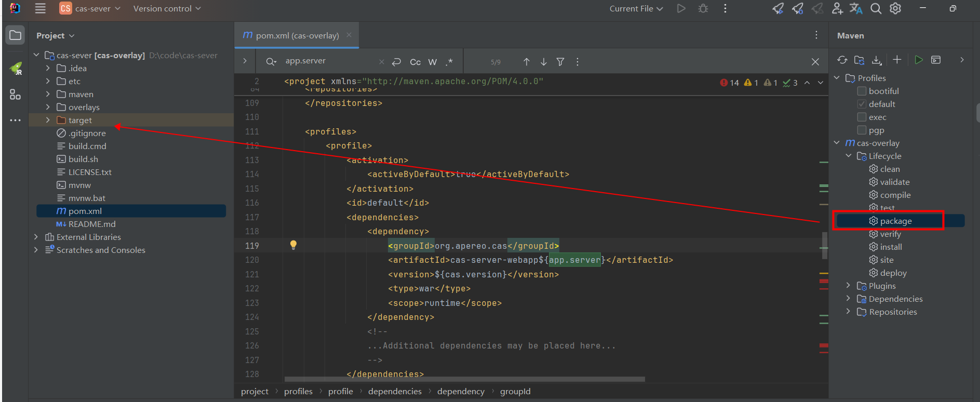Click the yellow intention light bulb
This screenshot has width=980, height=402.
pos(293,245)
